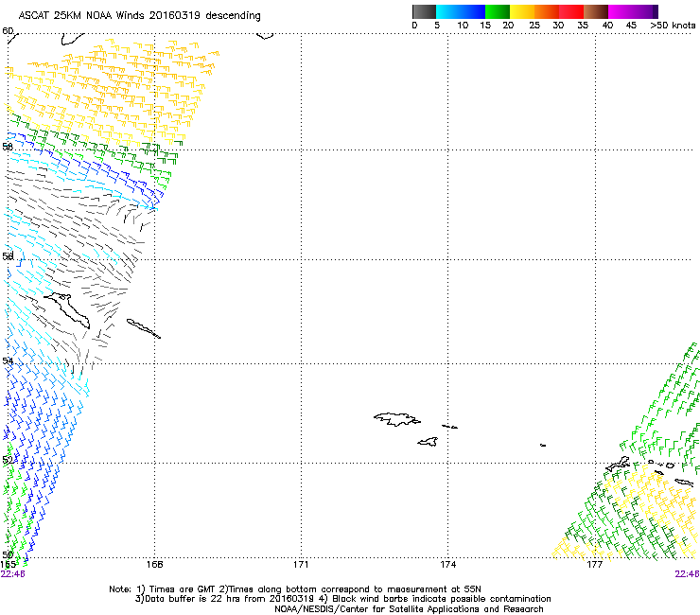Click the small island outline south of 53N near 173.5E
Screen dimensions: 700x615
(x=428, y=442)
